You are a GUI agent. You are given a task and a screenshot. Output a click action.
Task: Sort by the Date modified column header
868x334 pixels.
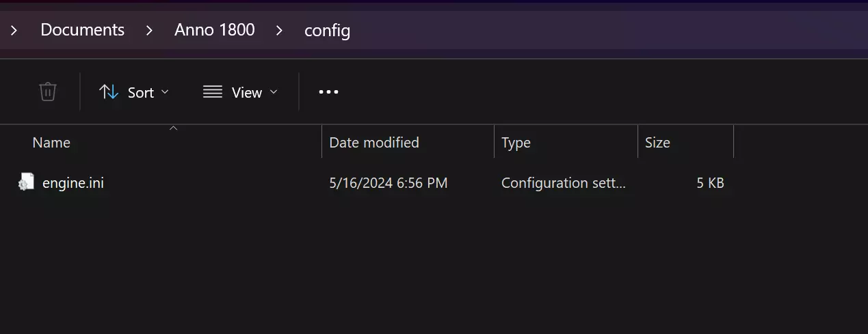374,143
